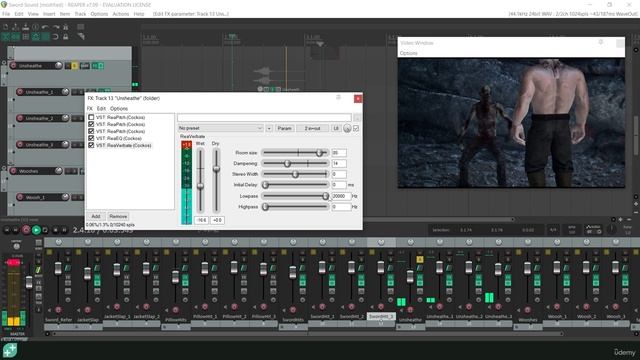Click the Dampening slider handle
Image resolution: width=640 pixels, height=360 pixels.
click(x=287, y=163)
